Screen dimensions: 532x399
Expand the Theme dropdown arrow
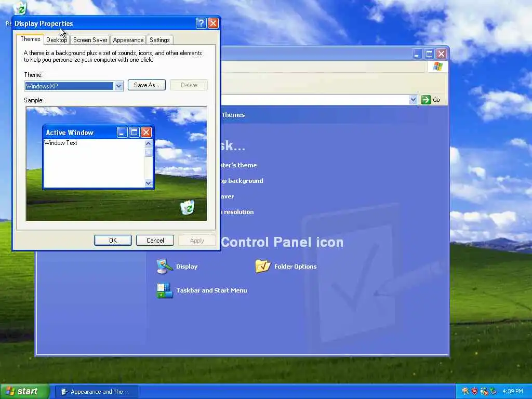118,86
